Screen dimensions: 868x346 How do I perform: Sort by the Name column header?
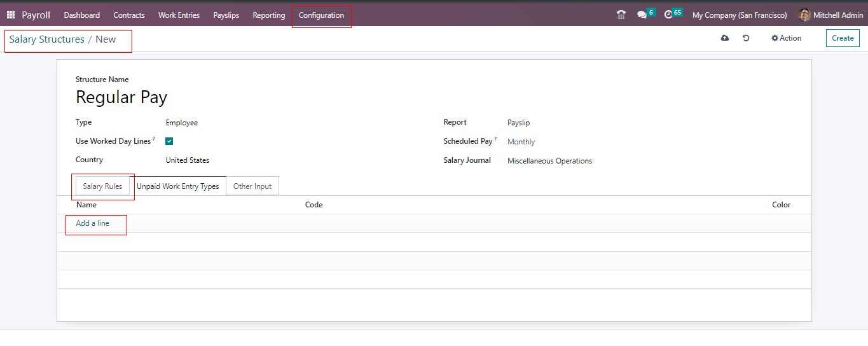tap(86, 205)
